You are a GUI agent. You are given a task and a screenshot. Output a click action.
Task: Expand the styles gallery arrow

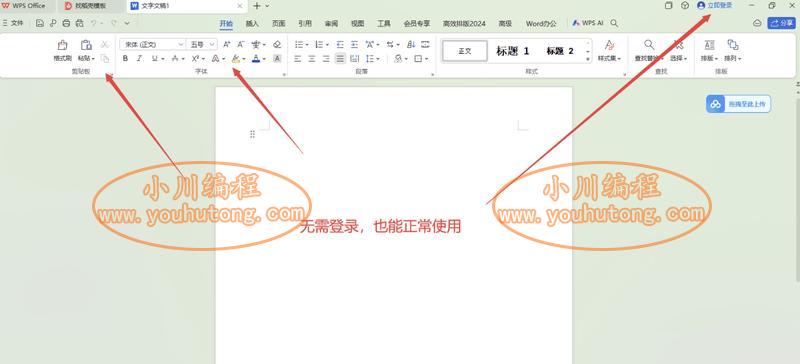[x=588, y=59]
